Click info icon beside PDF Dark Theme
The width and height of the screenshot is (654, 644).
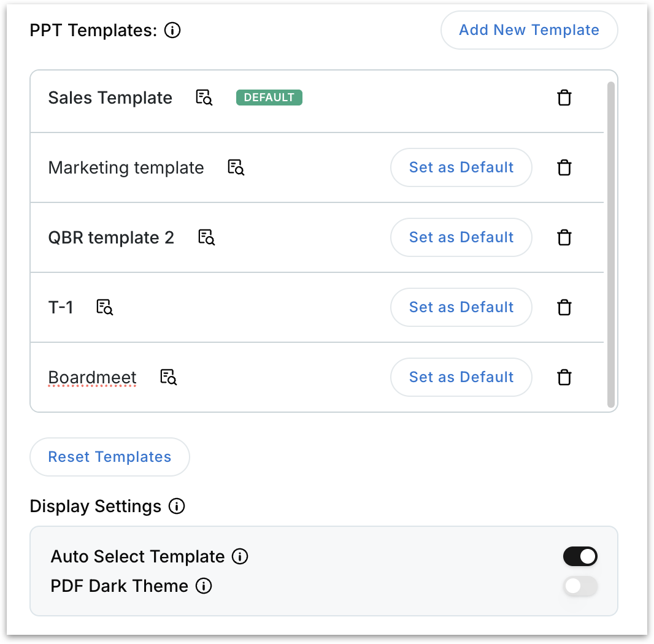point(204,586)
